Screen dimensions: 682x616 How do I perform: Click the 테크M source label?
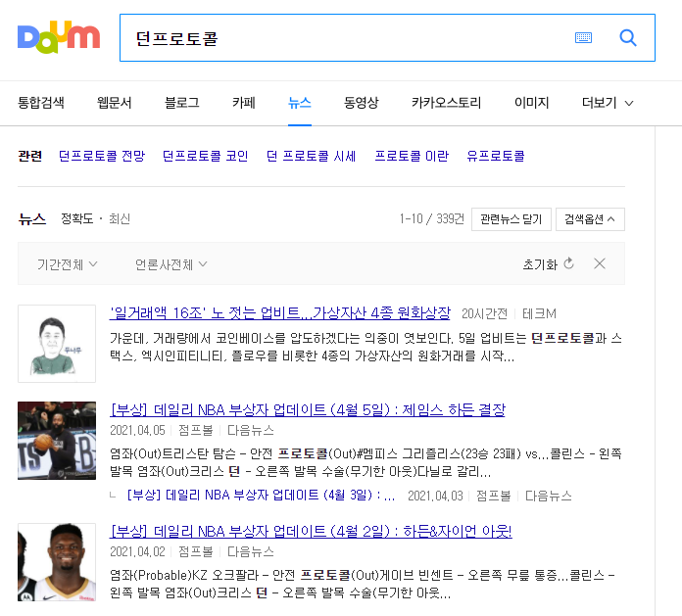point(539,313)
